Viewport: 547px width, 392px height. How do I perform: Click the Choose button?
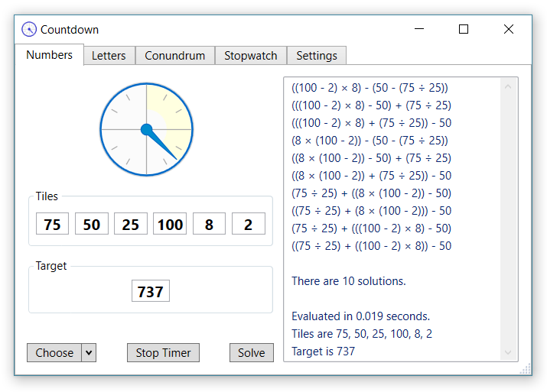(54, 352)
